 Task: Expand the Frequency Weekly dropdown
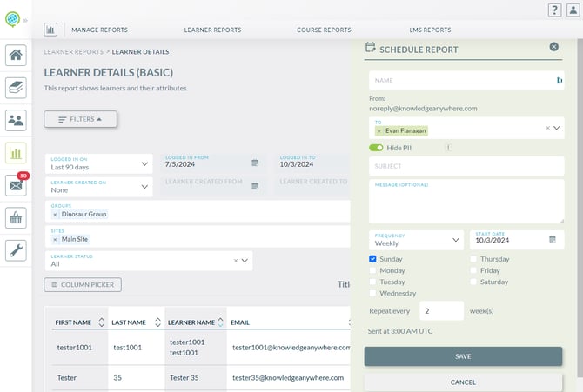pyautogui.click(x=416, y=240)
